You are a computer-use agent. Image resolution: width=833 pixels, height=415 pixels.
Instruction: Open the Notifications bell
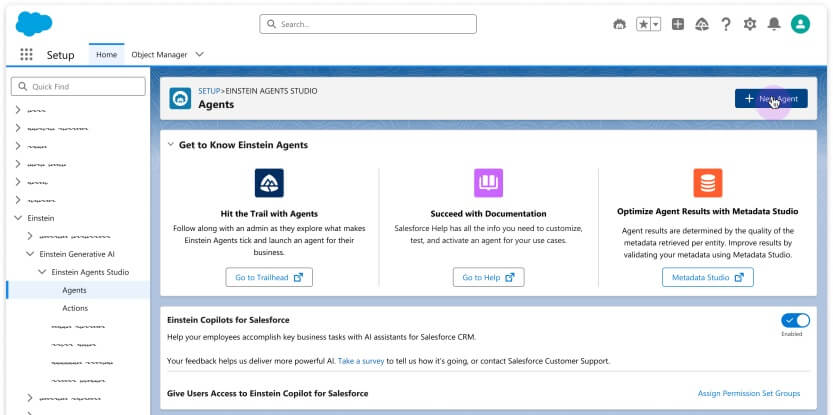(x=774, y=24)
